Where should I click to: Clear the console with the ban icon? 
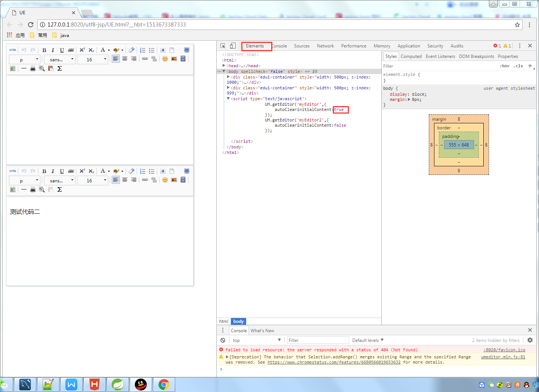click(x=223, y=340)
